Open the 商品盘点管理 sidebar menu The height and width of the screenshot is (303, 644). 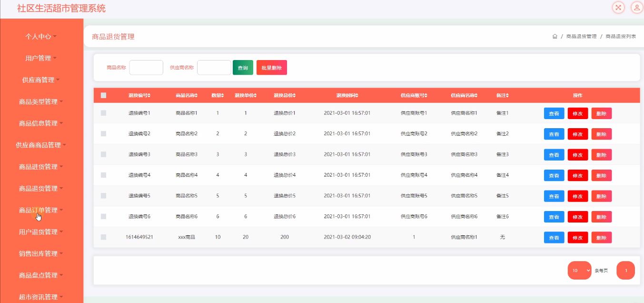point(41,275)
